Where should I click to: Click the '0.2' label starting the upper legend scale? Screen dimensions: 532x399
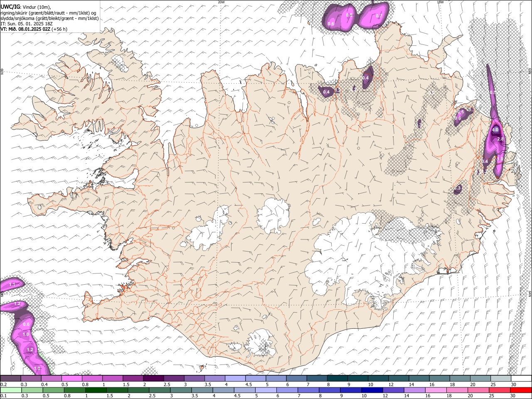[x=3, y=384]
